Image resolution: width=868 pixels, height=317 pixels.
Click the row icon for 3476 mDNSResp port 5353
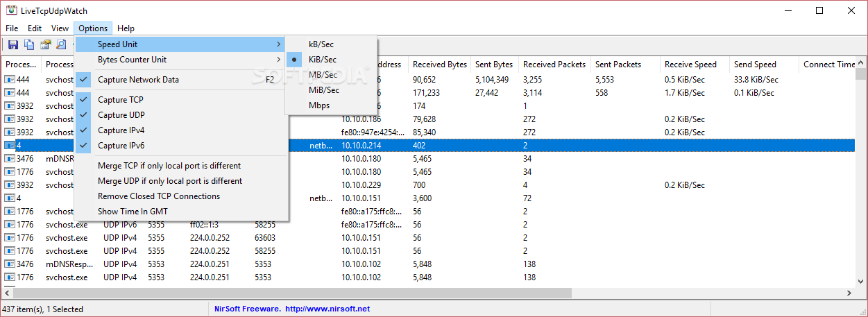tap(10, 264)
